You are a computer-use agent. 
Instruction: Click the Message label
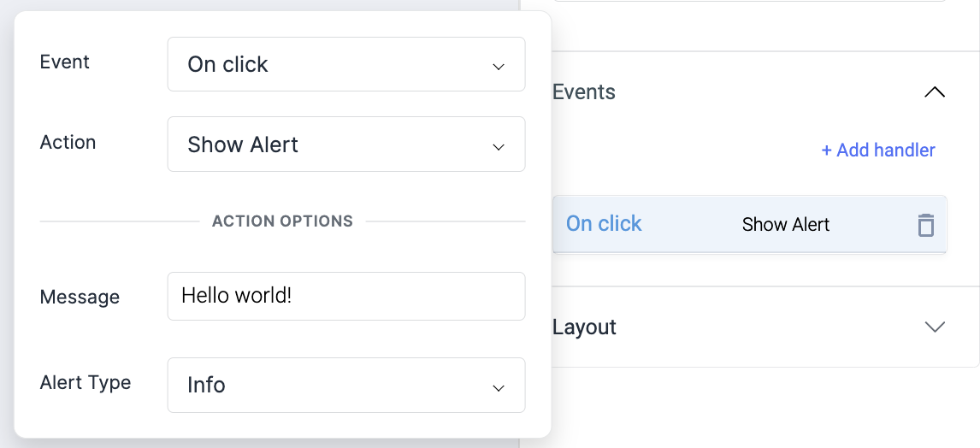pos(80,298)
